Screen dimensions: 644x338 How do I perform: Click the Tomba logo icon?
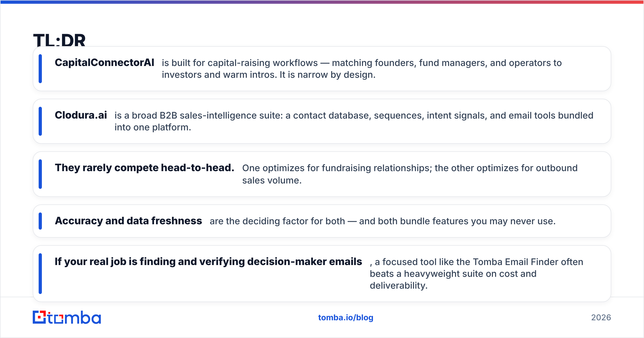pyautogui.click(x=67, y=317)
